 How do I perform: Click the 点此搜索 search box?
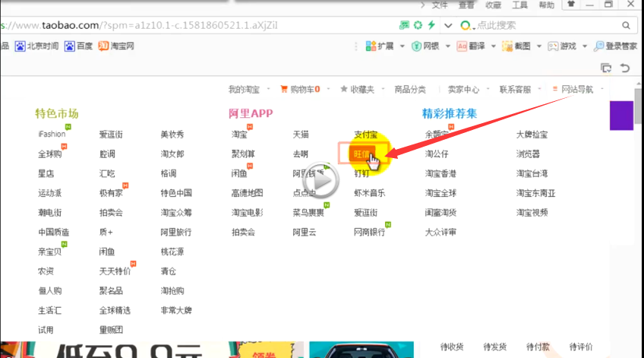[546, 26]
